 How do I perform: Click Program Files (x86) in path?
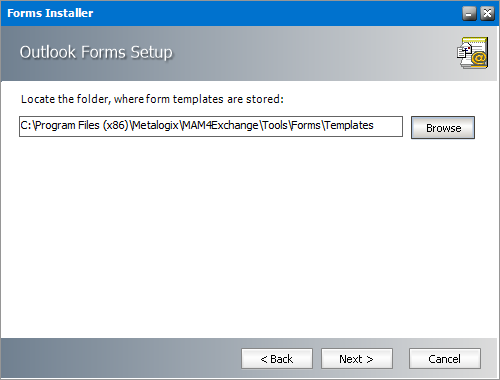(82, 126)
